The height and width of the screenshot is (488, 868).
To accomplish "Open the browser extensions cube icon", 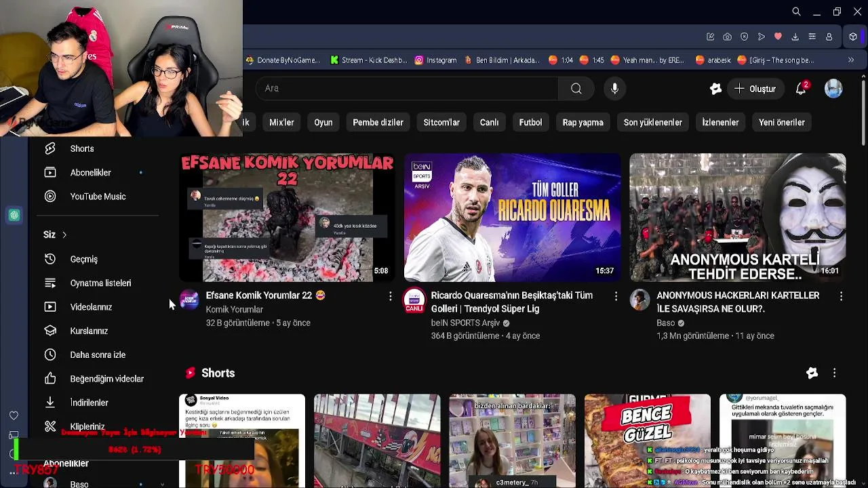I will 853,37.
